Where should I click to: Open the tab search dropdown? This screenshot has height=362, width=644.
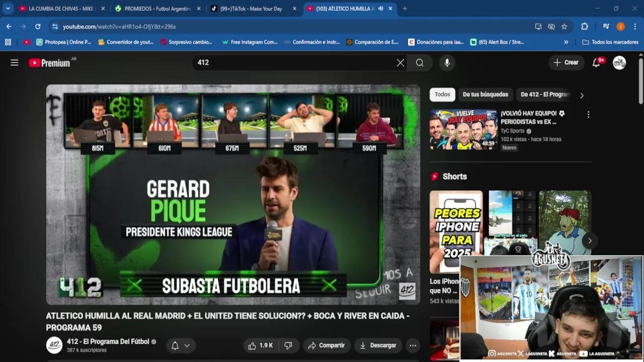(8, 9)
